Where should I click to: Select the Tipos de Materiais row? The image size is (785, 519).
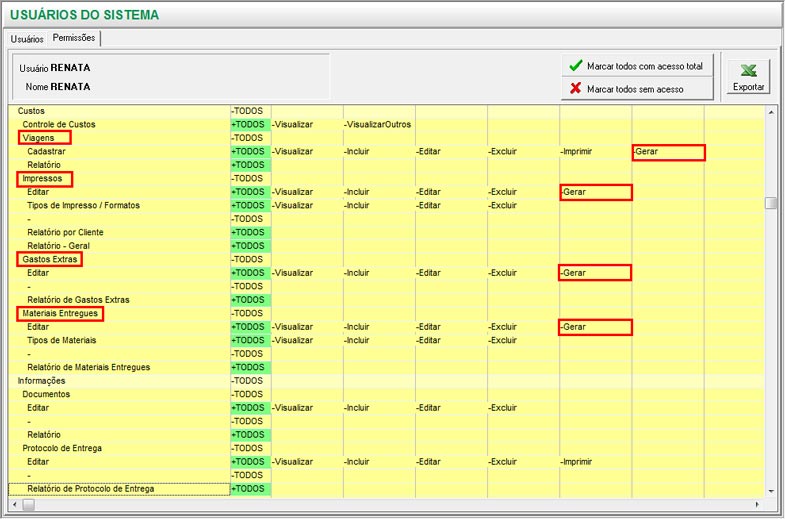coord(119,341)
